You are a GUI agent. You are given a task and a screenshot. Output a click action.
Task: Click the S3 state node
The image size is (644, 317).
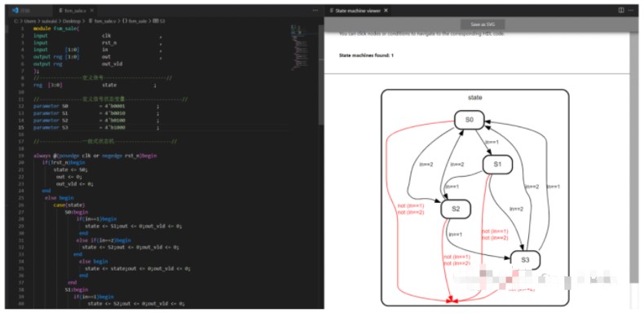tap(525, 259)
